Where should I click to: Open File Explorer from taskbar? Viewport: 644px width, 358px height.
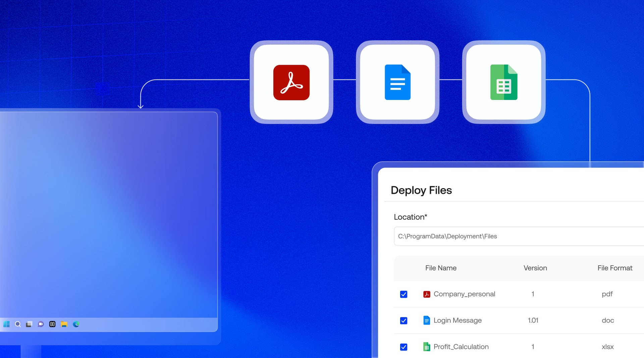[64, 324]
